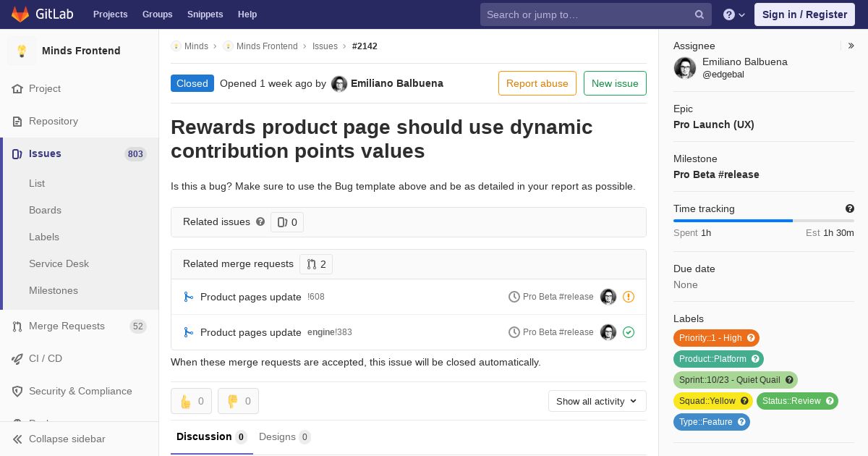This screenshot has height=456, width=868.
Task: Click Security & Compliance shield icon
Action: tap(17, 392)
